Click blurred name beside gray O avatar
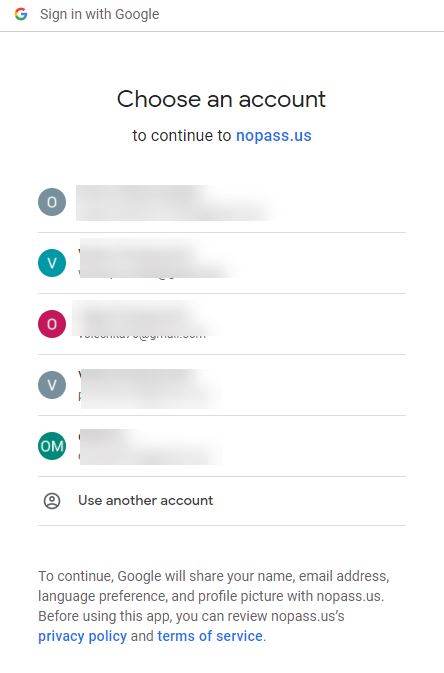The image size is (444, 673). [178, 203]
